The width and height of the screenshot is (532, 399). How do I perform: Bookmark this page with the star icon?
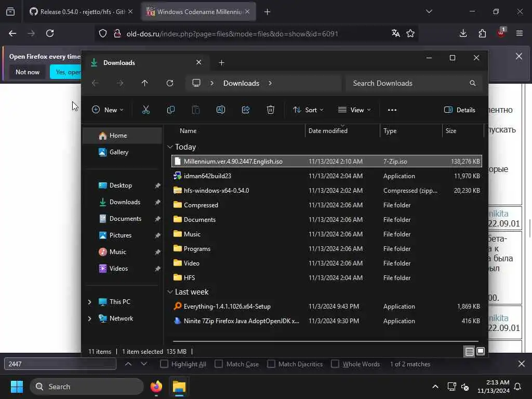point(410,33)
